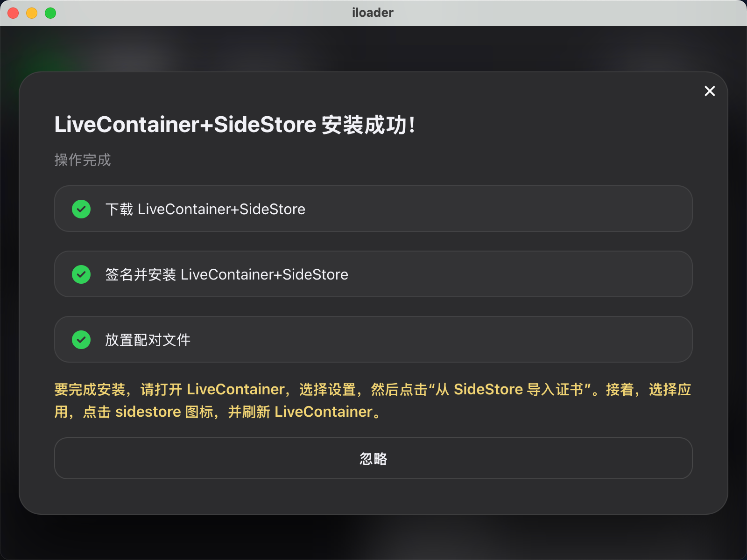Select the 放置配对文件 step text
The image size is (747, 560).
pos(148,340)
